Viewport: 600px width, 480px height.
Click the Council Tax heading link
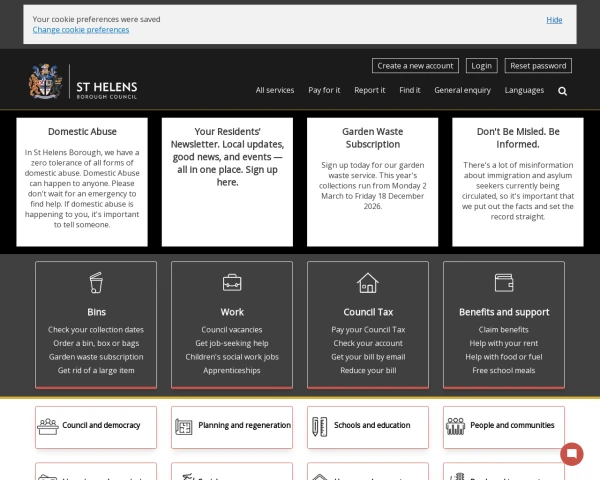(368, 312)
